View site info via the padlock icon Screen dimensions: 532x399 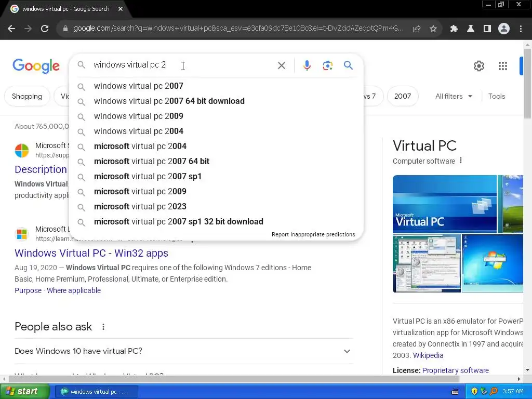(65, 29)
